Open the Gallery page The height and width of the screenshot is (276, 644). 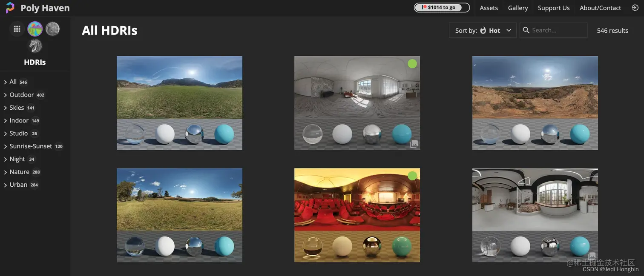517,7
